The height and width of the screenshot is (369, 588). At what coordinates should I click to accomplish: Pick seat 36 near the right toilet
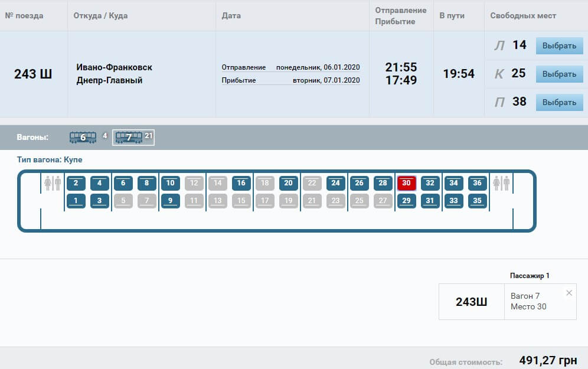[x=477, y=183]
